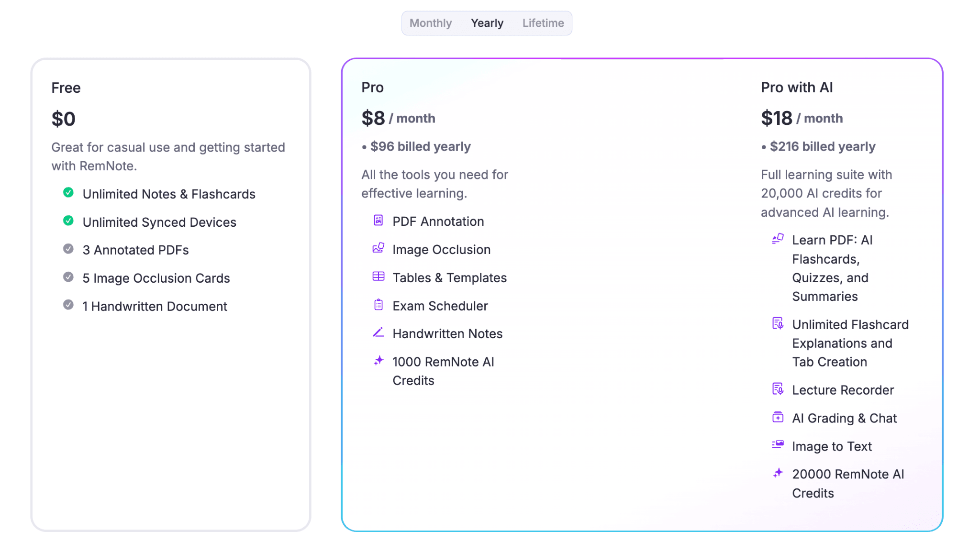Click the AI Grading & Chat label

[844, 419]
